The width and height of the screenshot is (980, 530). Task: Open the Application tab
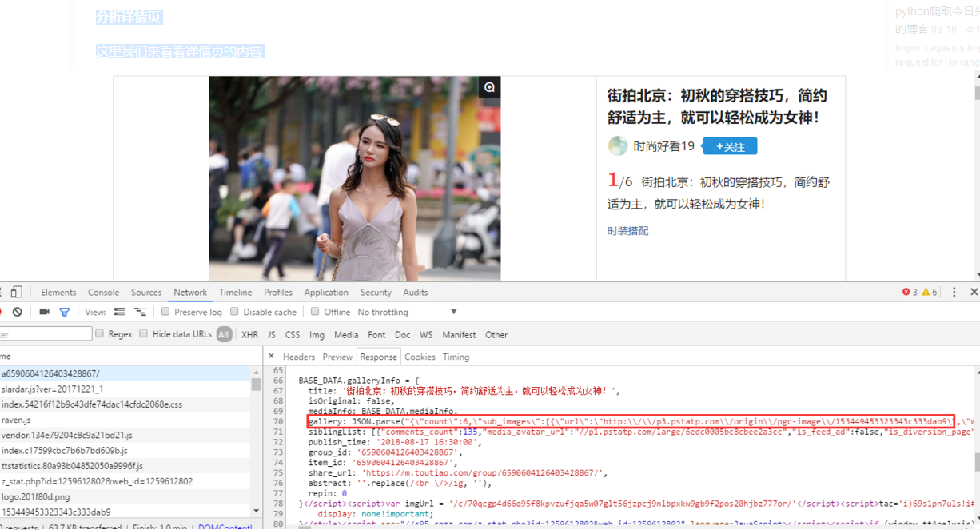(x=326, y=293)
